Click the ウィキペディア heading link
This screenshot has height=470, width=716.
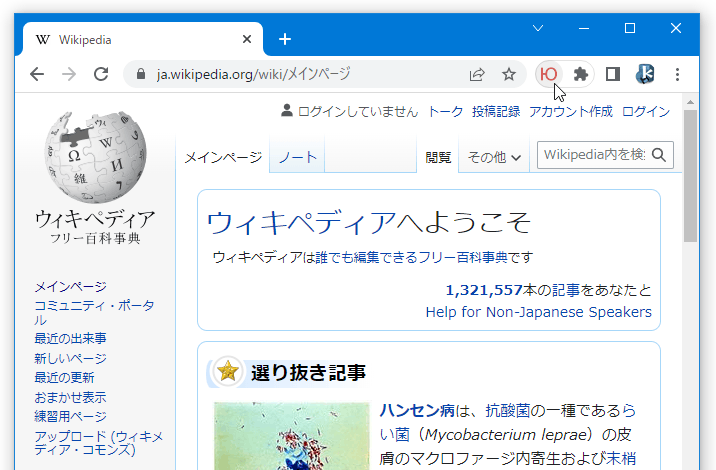point(301,223)
